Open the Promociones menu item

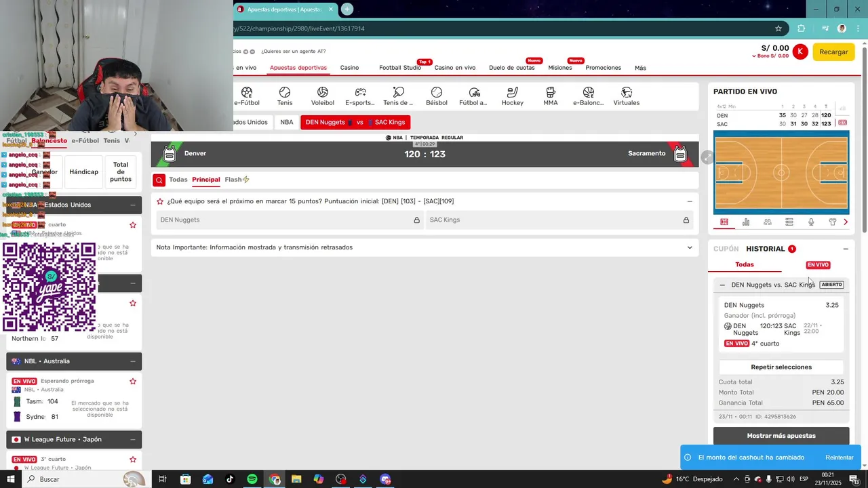click(x=604, y=68)
